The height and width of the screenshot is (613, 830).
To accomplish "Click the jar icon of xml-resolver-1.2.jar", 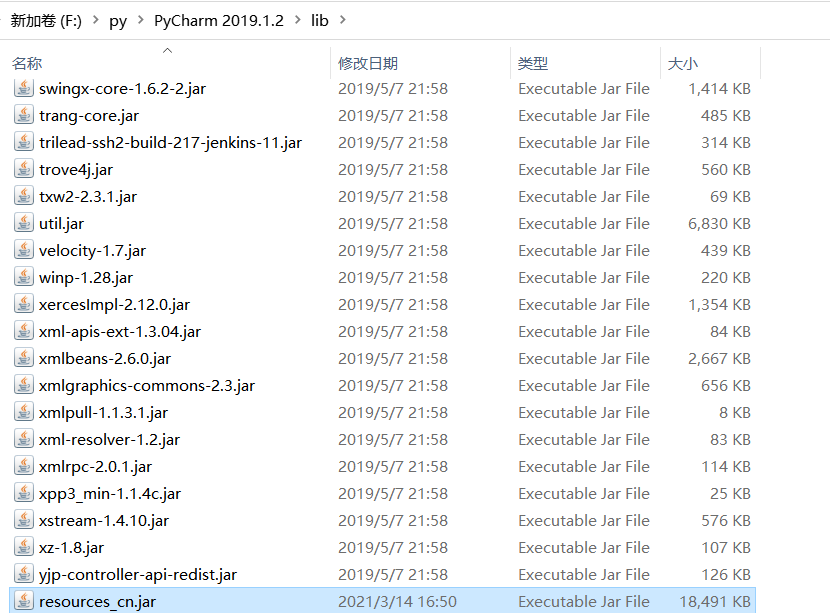I will click(x=24, y=439).
